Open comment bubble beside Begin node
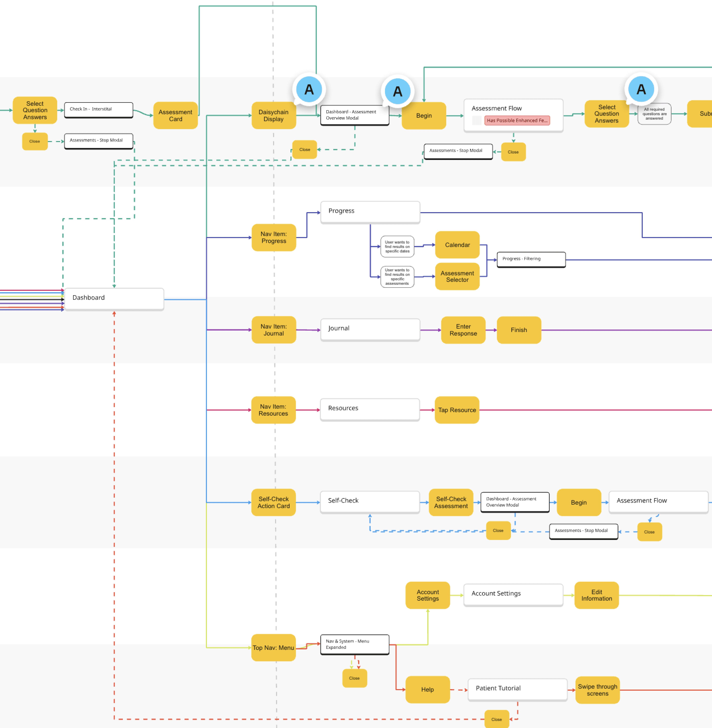Image resolution: width=712 pixels, height=728 pixels. 397,91
